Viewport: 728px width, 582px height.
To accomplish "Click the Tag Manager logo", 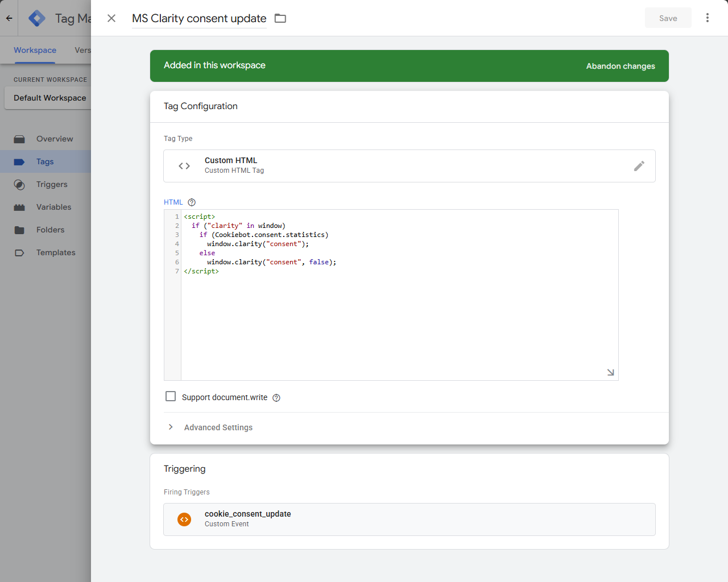I will coord(37,18).
